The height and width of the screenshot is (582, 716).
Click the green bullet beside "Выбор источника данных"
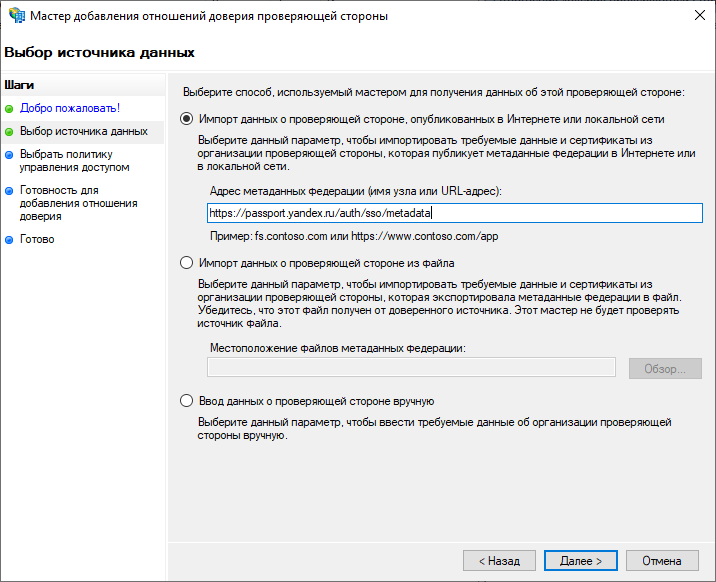tap(9, 132)
